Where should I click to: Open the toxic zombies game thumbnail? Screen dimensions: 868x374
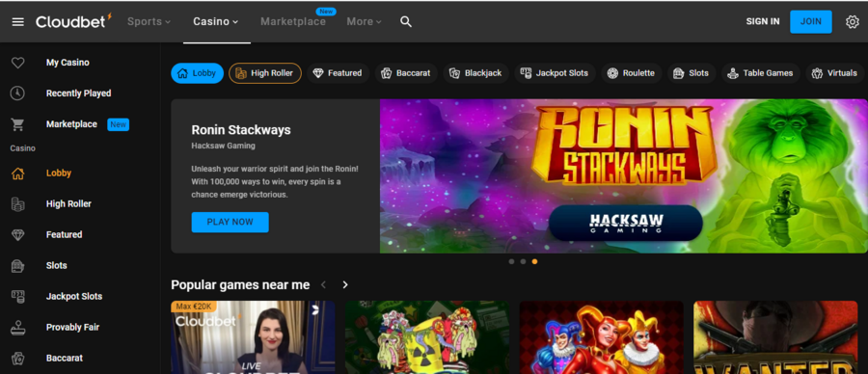point(427,337)
